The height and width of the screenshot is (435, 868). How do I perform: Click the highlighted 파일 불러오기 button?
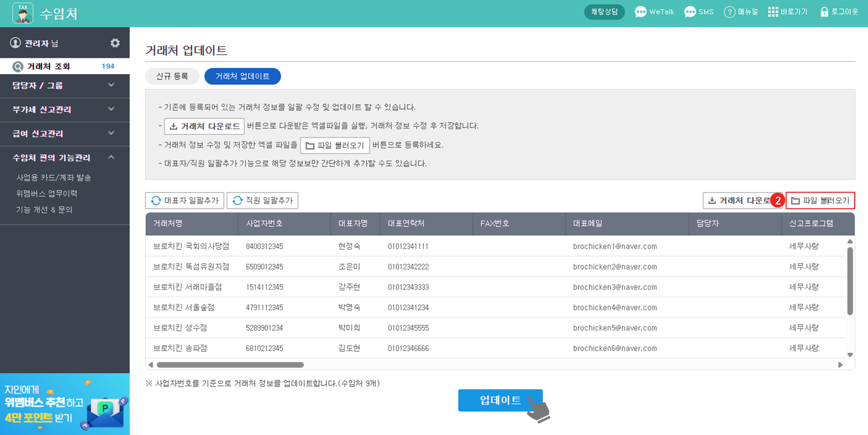pyautogui.click(x=820, y=200)
